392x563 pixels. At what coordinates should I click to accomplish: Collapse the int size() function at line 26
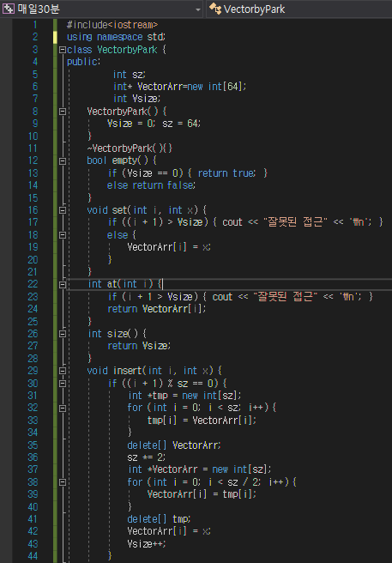click(x=63, y=334)
